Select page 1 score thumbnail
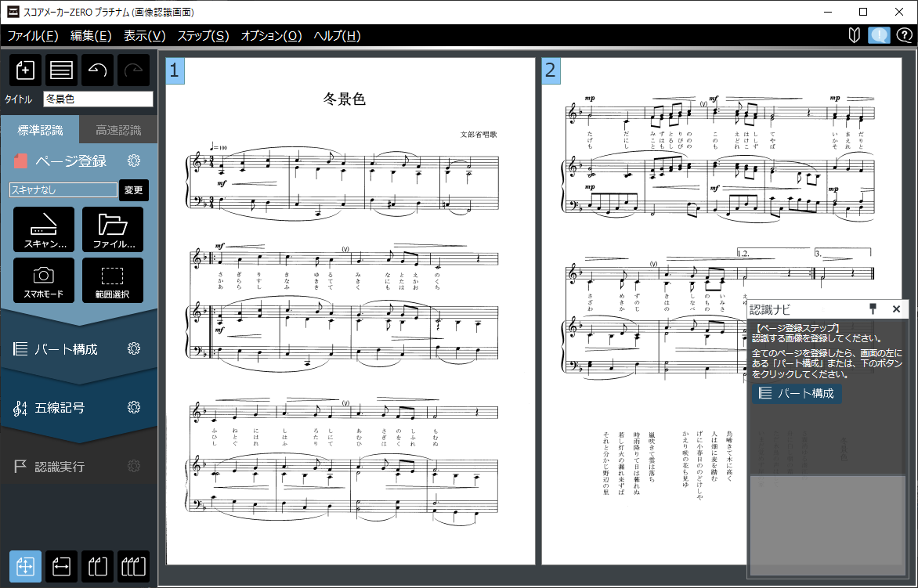Image resolution: width=918 pixels, height=588 pixels. tap(351, 311)
